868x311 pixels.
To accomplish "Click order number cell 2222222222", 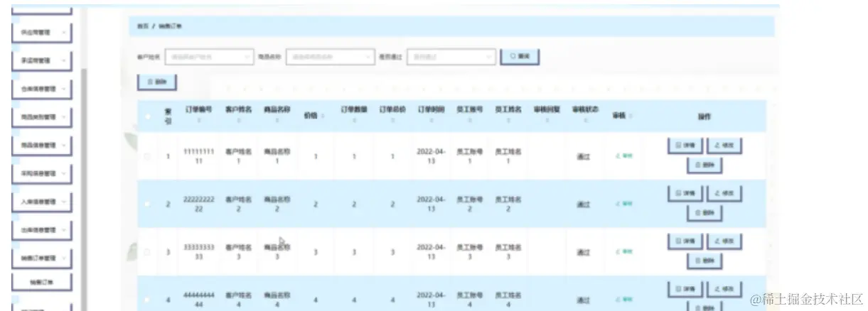I will click(x=198, y=204).
